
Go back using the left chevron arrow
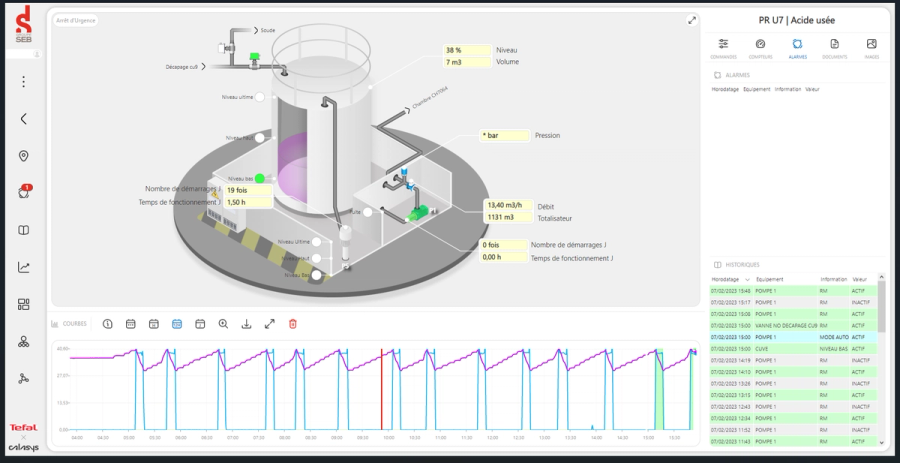24,119
